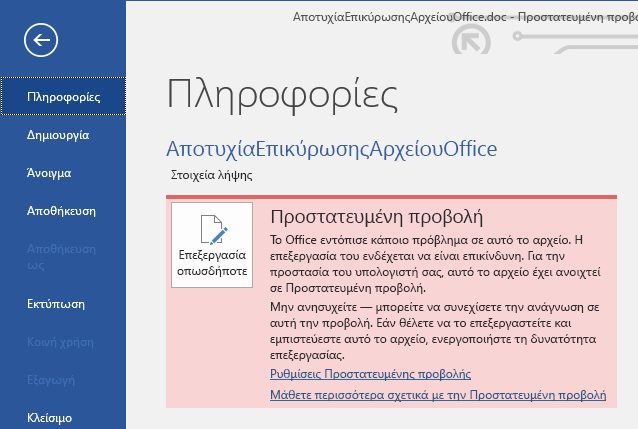Click the greyed Αποθήκευση ως item
Image resolution: width=638 pixels, height=429 pixels.
pos(61,257)
